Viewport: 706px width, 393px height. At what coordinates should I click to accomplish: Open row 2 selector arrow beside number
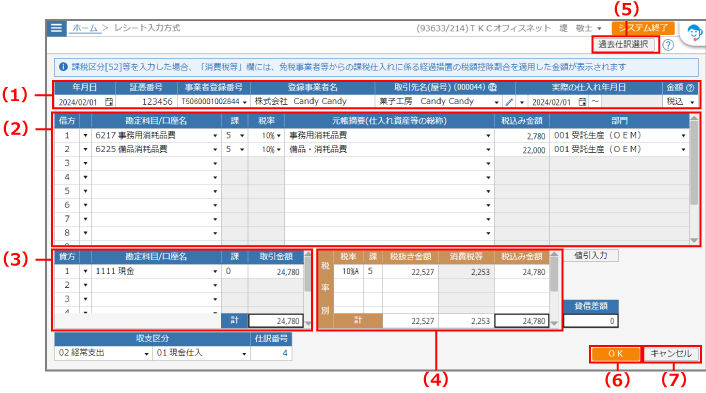click(85, 149)
